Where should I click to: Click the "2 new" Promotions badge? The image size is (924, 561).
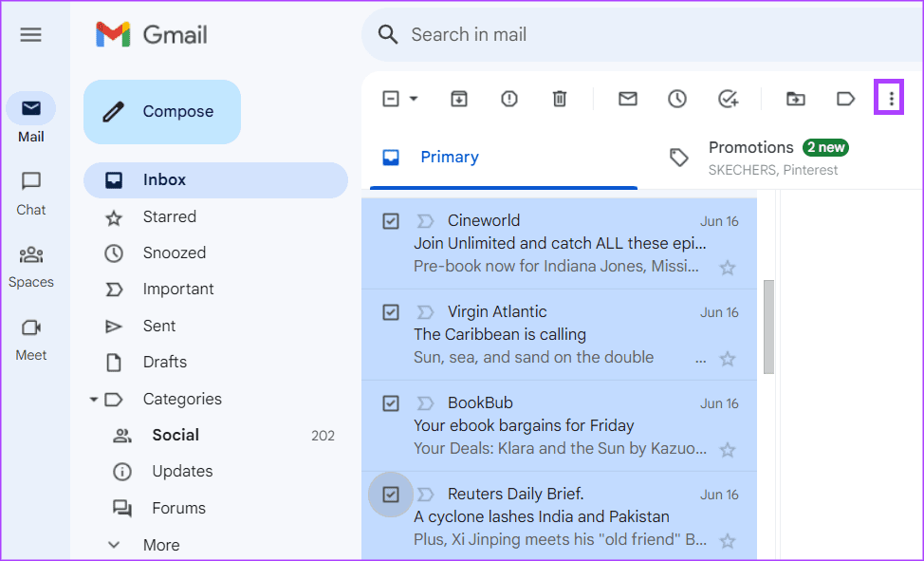click(x=825, y=147)
